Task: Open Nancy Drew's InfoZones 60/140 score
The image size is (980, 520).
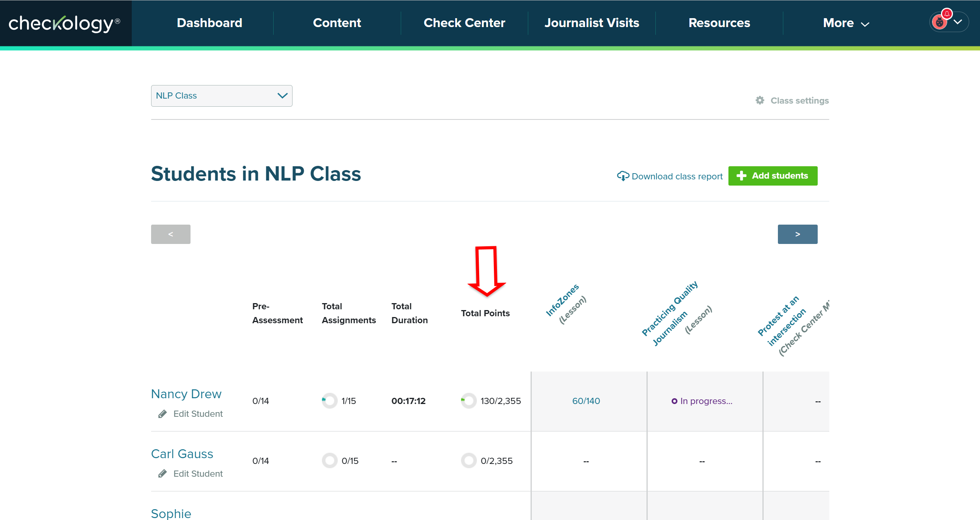Action: [586, 401]
